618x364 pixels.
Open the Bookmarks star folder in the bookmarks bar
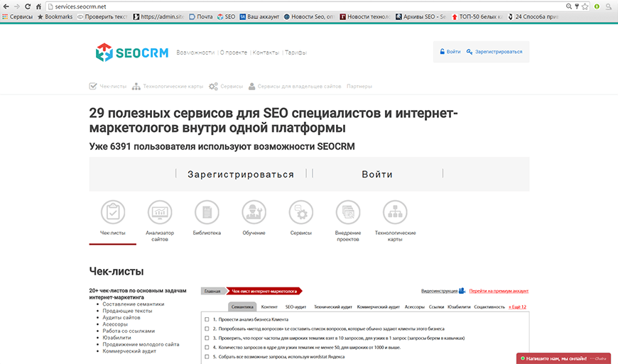55,17
